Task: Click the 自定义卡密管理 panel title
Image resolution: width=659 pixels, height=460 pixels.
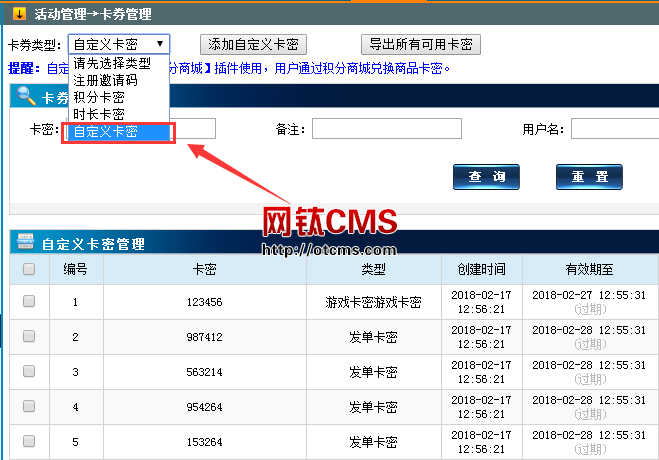Action: 93,244
